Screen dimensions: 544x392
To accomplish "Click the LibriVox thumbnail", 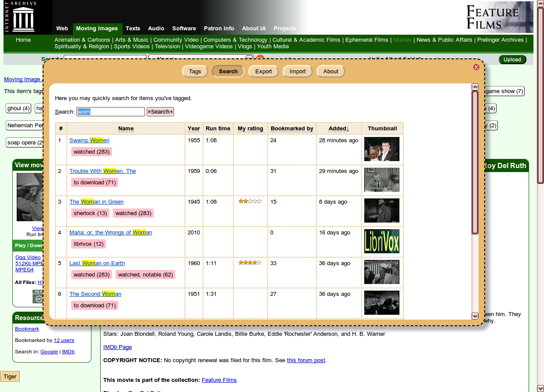I will click(x=381, y=241).
